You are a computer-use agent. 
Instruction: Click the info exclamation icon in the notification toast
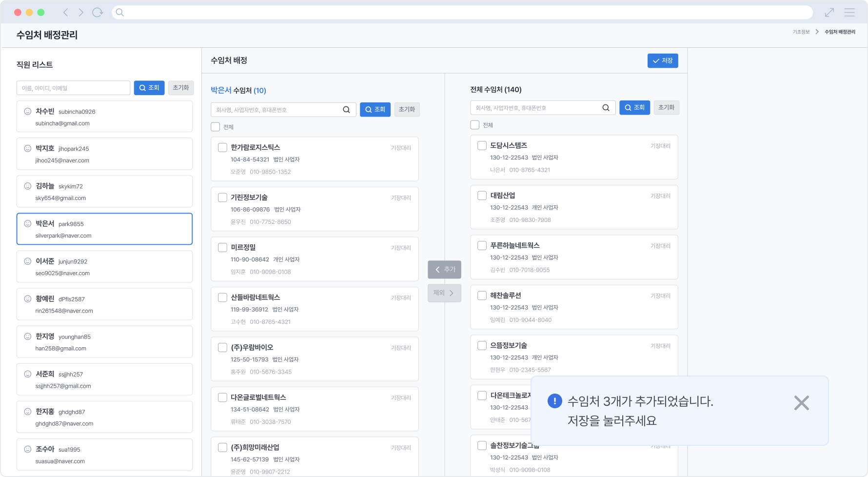pyautogui.click(x=554, y=401)
